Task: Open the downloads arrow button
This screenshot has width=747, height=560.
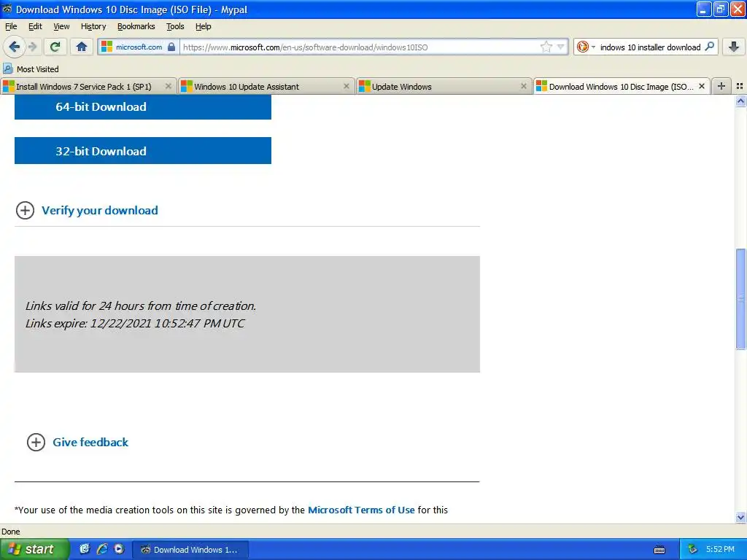Action: click(734, 47)
